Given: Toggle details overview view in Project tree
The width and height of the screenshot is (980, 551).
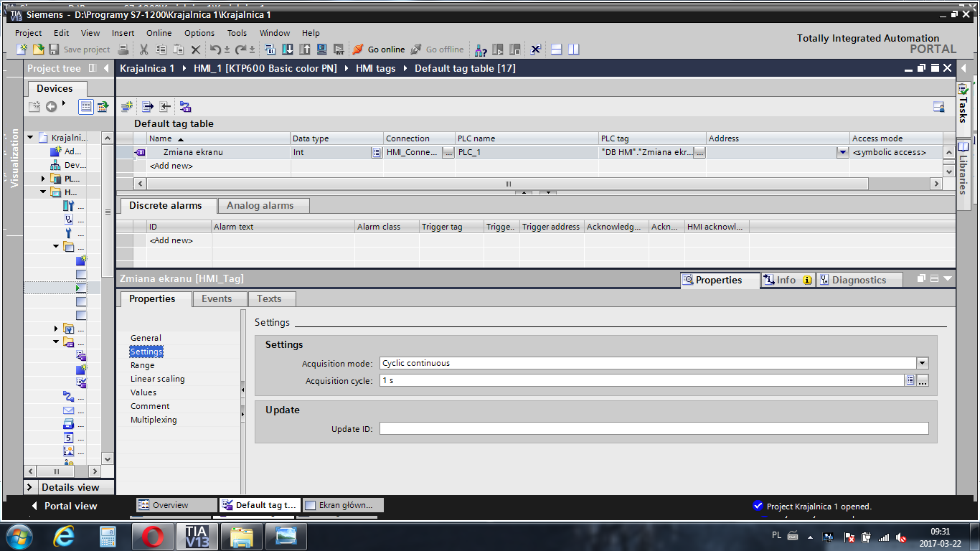Looking at the screenshot, I should [x=86, y=106].
